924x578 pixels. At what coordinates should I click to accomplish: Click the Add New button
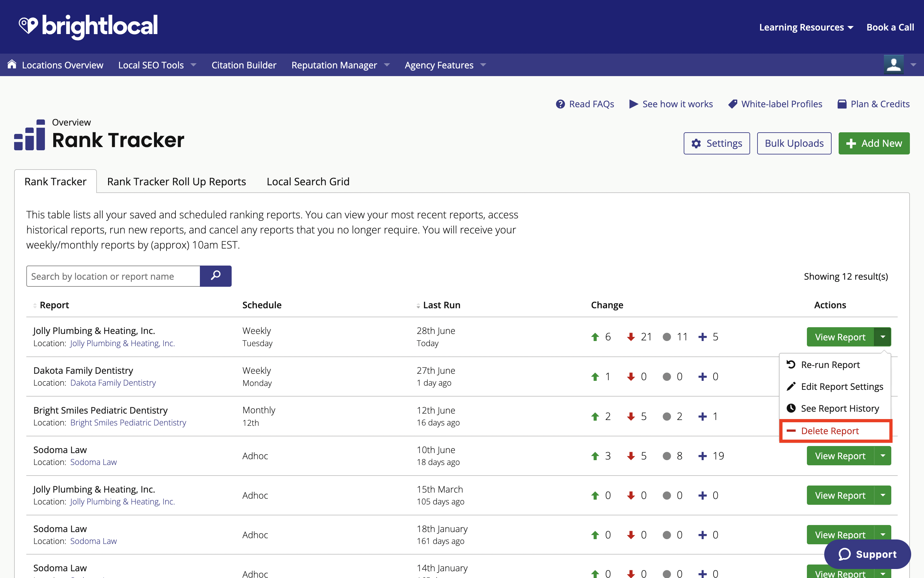click(874, 143)
